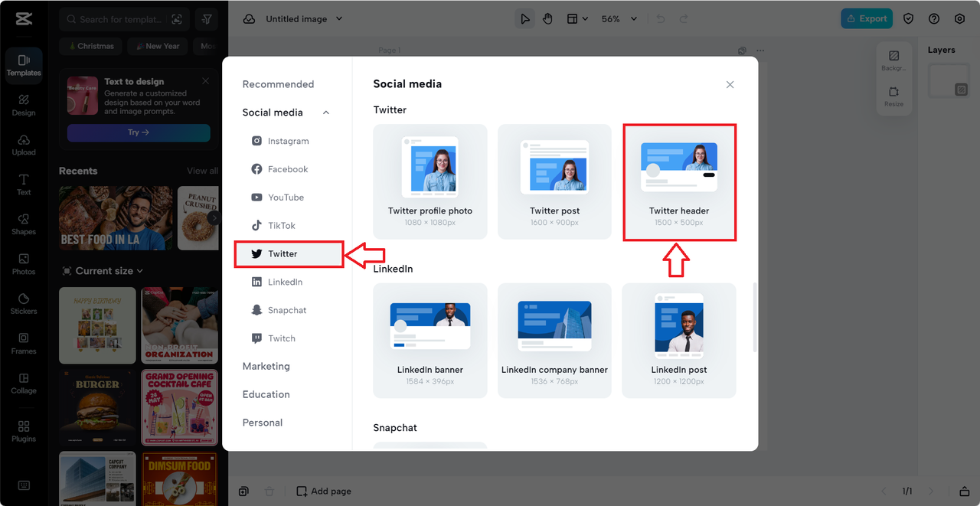
Task: Open the Photos sidebar panel
Action: (24, 264)
